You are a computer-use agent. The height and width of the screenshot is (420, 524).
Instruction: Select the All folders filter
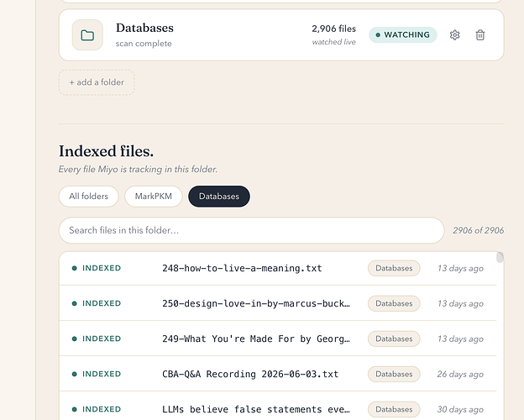88,197
